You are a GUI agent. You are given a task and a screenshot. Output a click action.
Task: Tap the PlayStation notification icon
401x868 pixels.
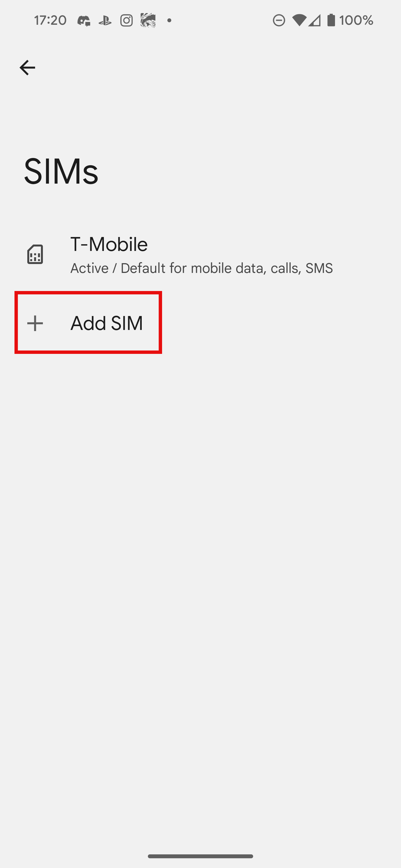[x=105, y=21]
